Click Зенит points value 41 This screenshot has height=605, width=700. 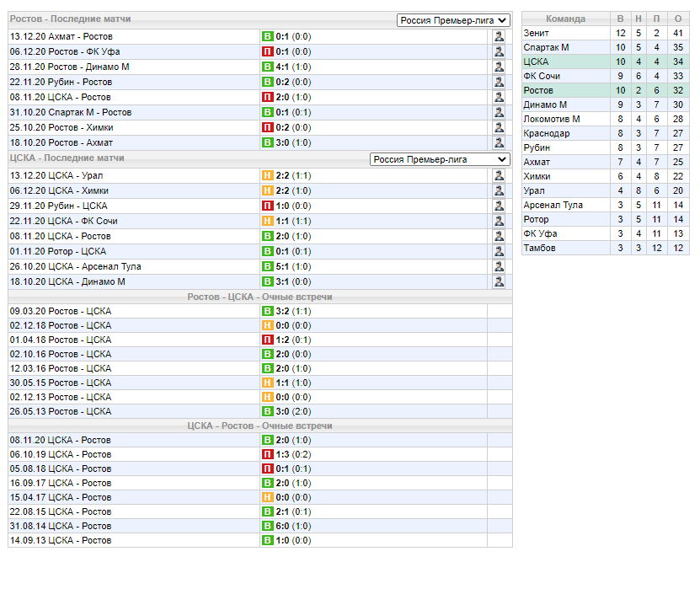tap(678, 33)
